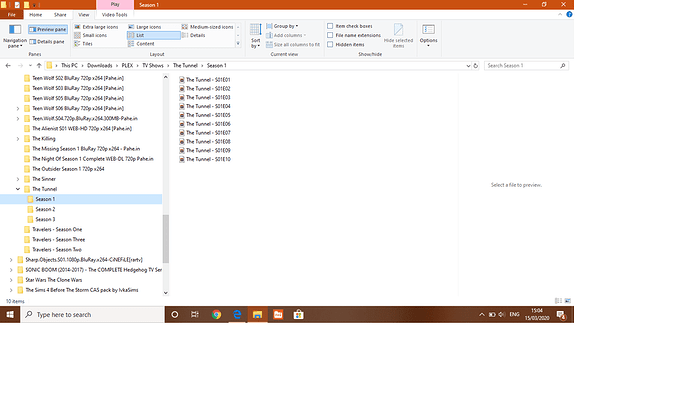Open Google Chrome from the taskbar

click(x=216, y=315)
